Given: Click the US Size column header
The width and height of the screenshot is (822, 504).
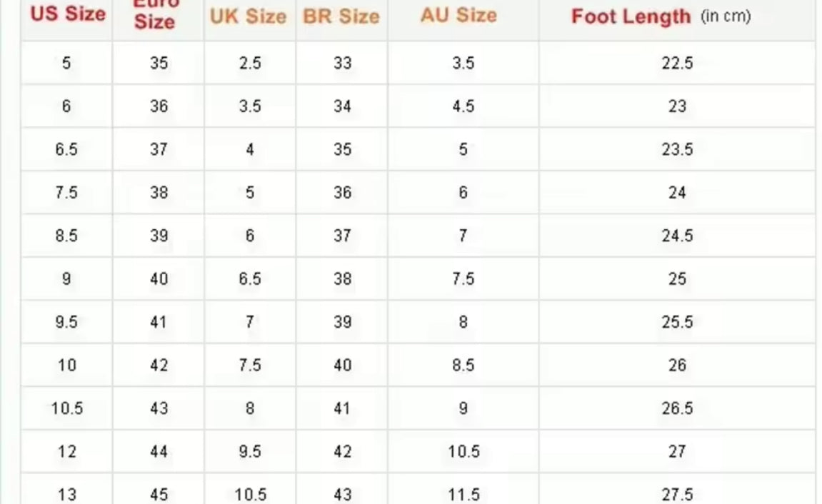Looking at the screenshot, I should 67,14.
